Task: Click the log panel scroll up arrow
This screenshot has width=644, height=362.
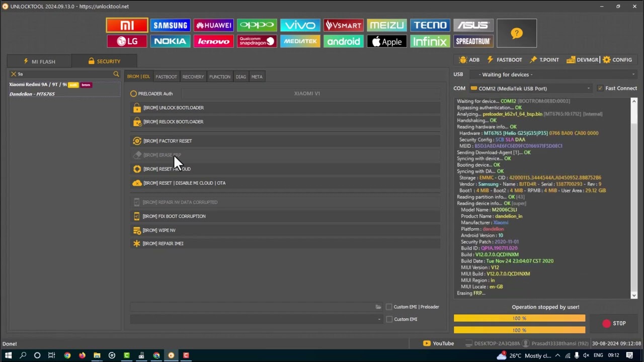Action: (634, 101)
